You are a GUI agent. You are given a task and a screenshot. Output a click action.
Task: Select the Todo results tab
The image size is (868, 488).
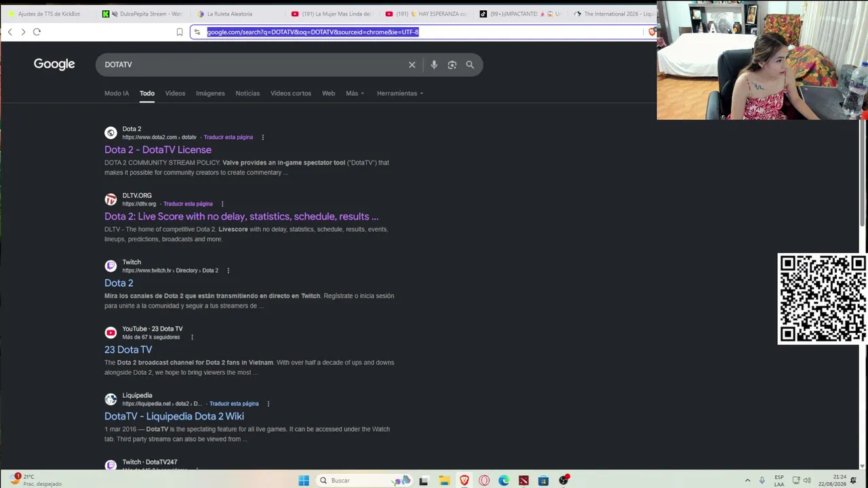pyautogui.click(x=147, y=94)
